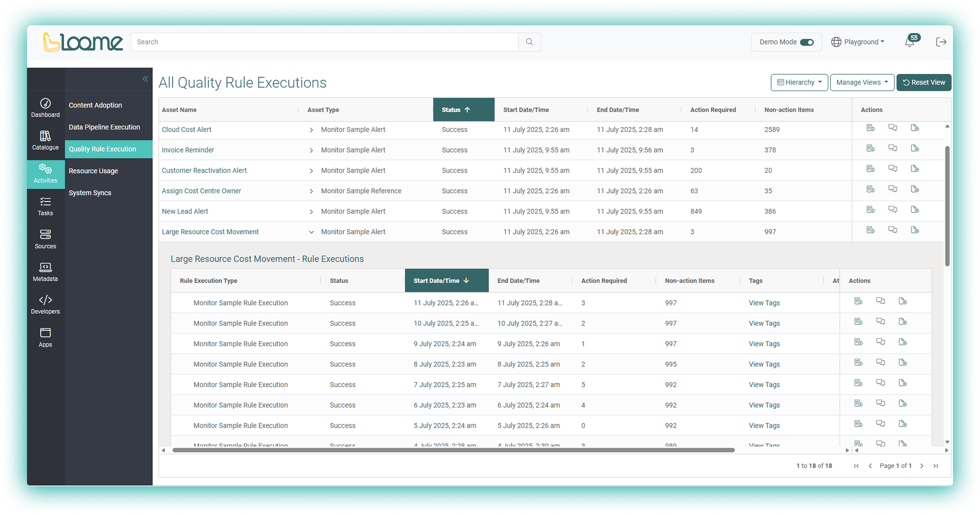The image size is (980, 515).
Task: Open the Dashboard from the sidebar
Action: pyautogui.click(x=45, y=107)
